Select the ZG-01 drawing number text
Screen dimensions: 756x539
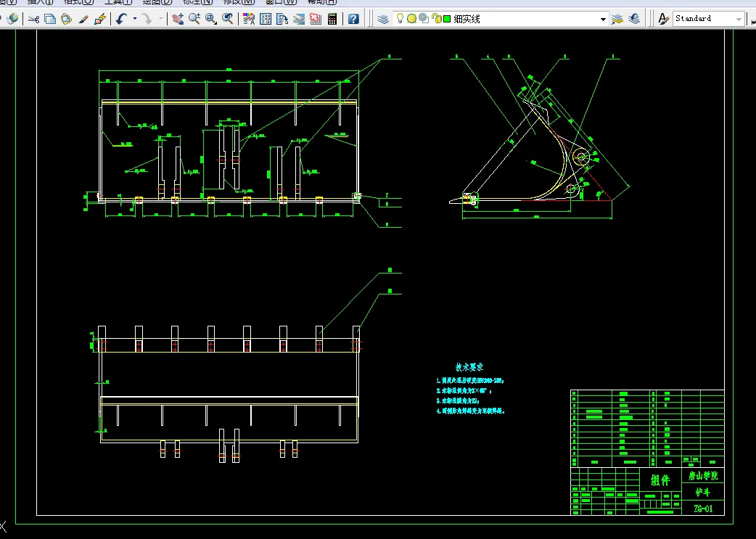pos(703,509)
